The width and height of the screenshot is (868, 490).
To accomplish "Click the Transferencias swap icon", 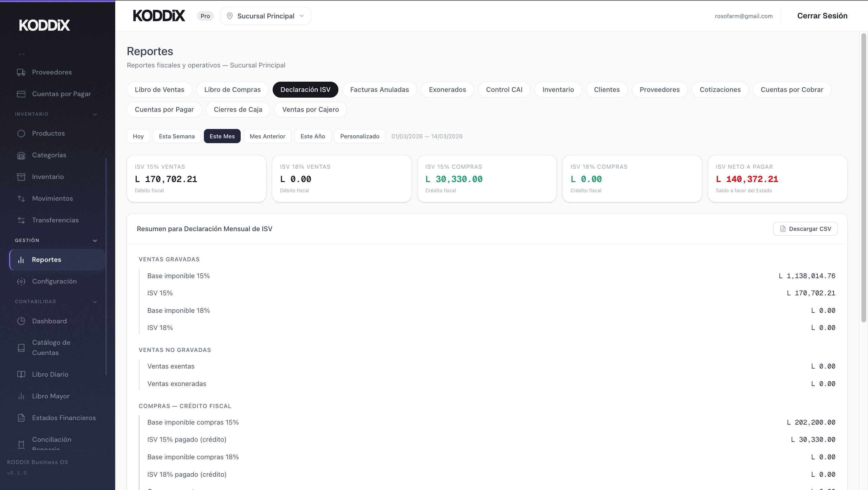I will coord(21,220).
